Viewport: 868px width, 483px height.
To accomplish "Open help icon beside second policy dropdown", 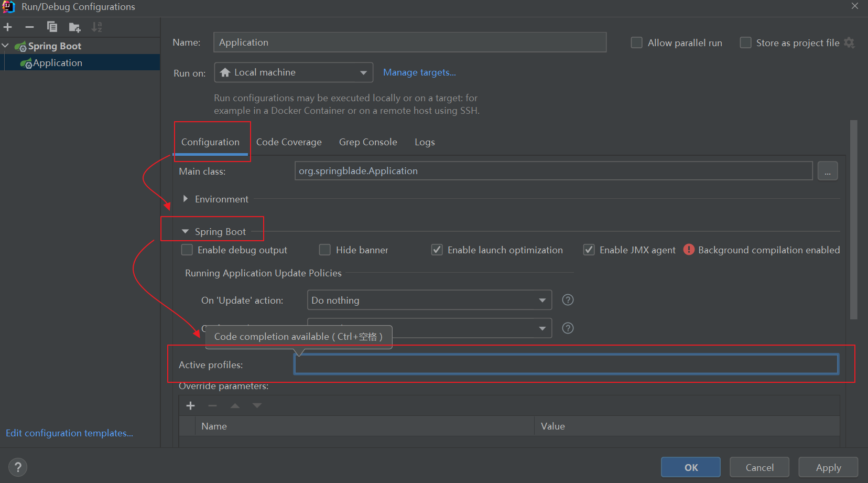I will coord(568,328).
